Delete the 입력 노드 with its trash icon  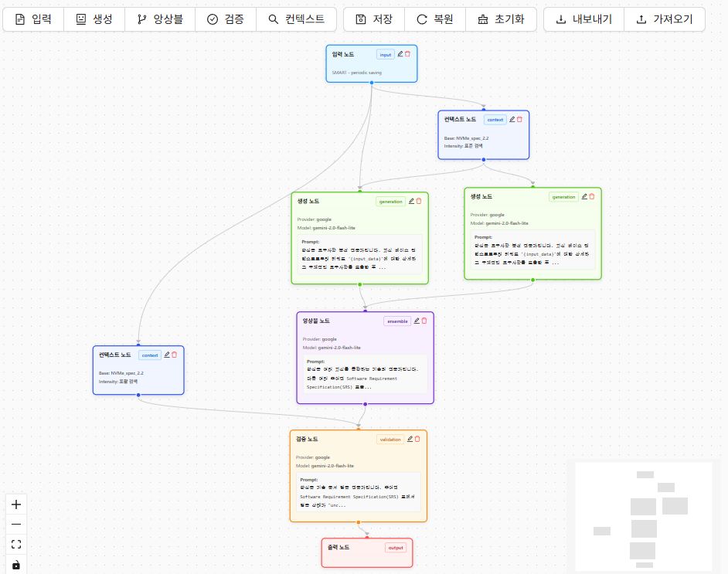(x=407, y=54)
